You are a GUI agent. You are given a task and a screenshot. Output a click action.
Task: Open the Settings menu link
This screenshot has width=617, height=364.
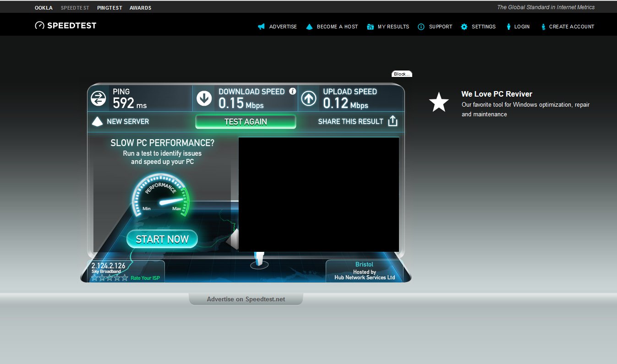(484, 27)
